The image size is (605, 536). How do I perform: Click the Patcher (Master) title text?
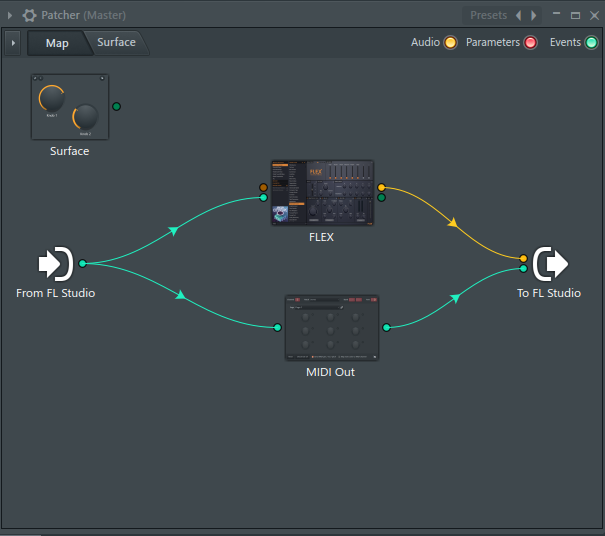(83, 15)
